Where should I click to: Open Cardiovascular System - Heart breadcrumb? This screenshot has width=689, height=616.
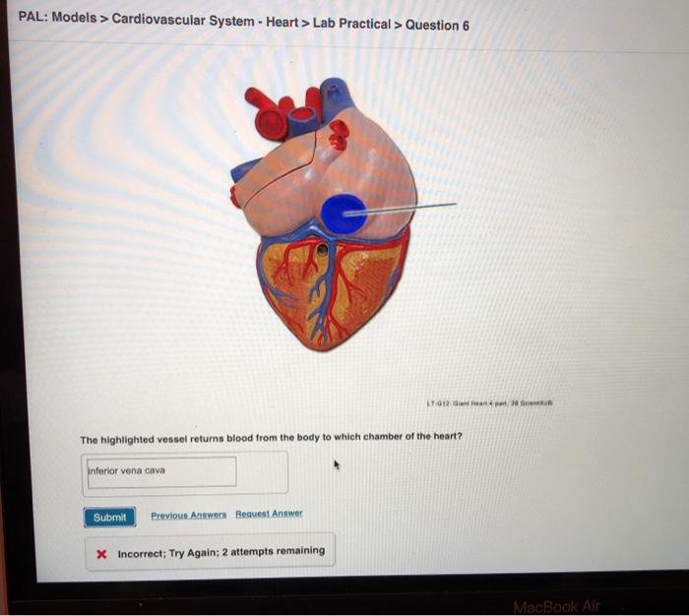[x=205, y=21]
